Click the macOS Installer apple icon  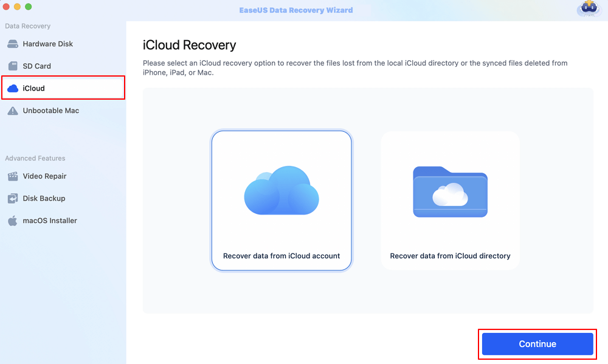pos(13,221)
